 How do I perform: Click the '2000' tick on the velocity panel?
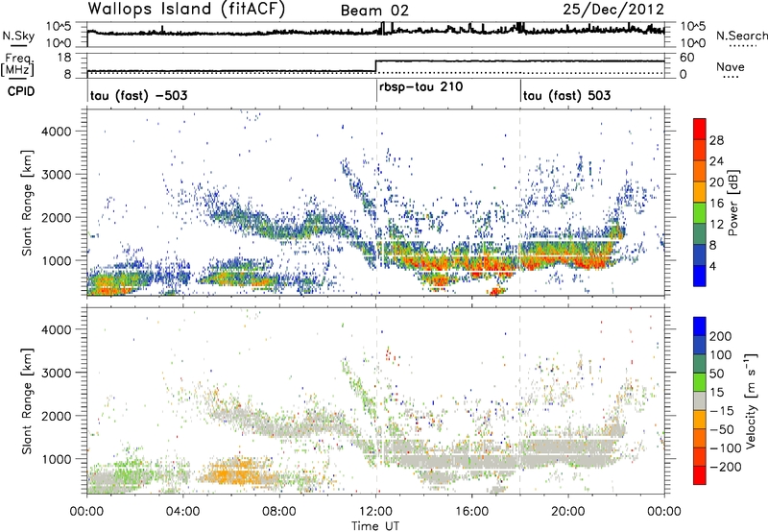(56, 416)
